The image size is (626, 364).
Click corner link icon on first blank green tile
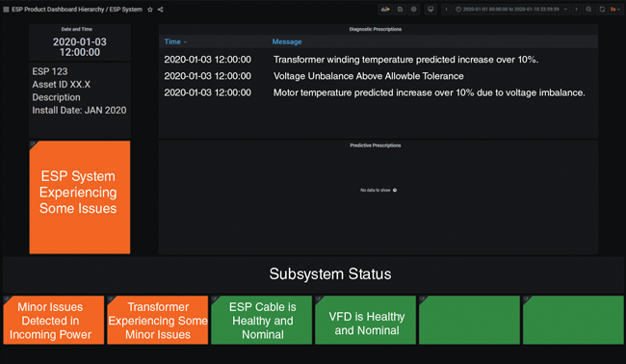coord(423,299)
